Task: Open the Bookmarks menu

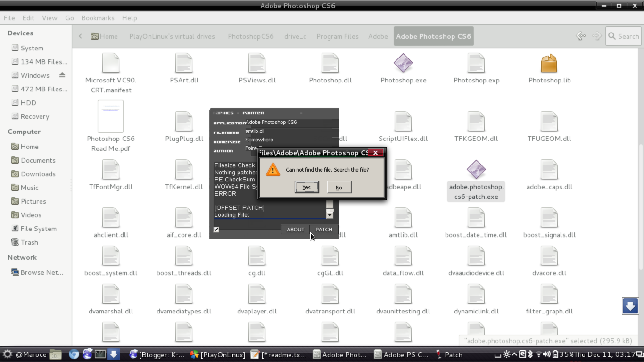Action: coord(98,18)
